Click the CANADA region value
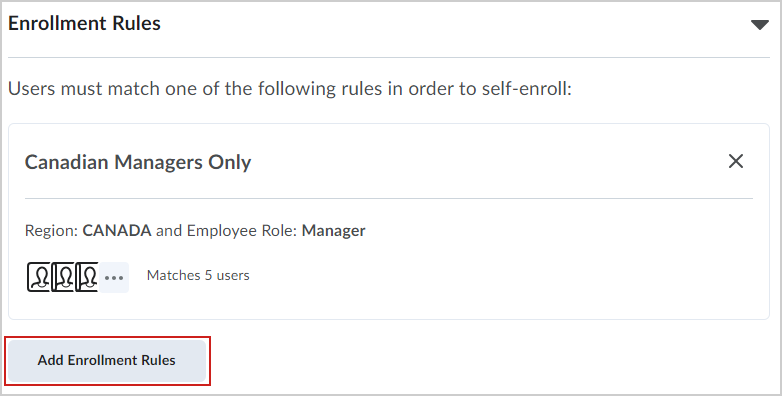Screen dimensions: 782x396 point(117,230)
